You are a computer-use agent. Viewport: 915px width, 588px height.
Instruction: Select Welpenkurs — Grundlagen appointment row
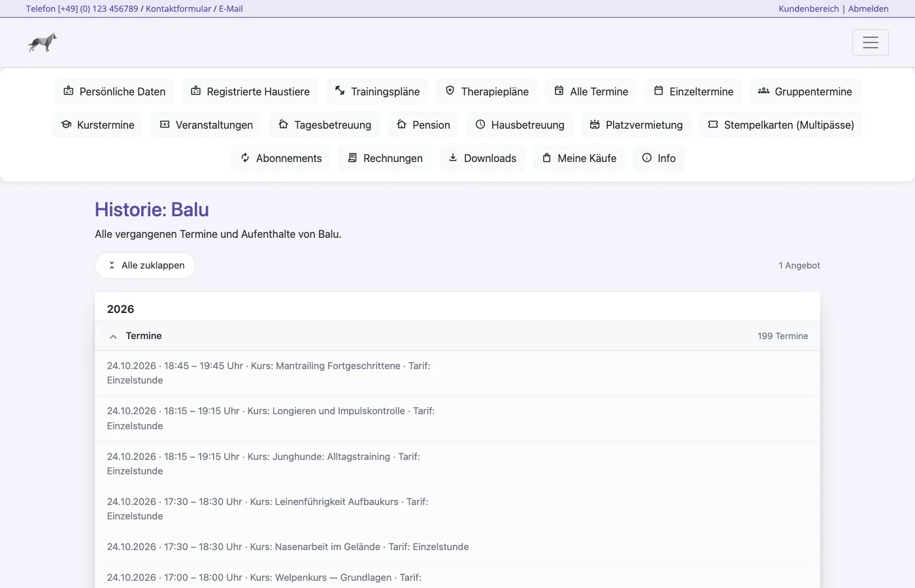pyautogui.click(x=457, y=576)
